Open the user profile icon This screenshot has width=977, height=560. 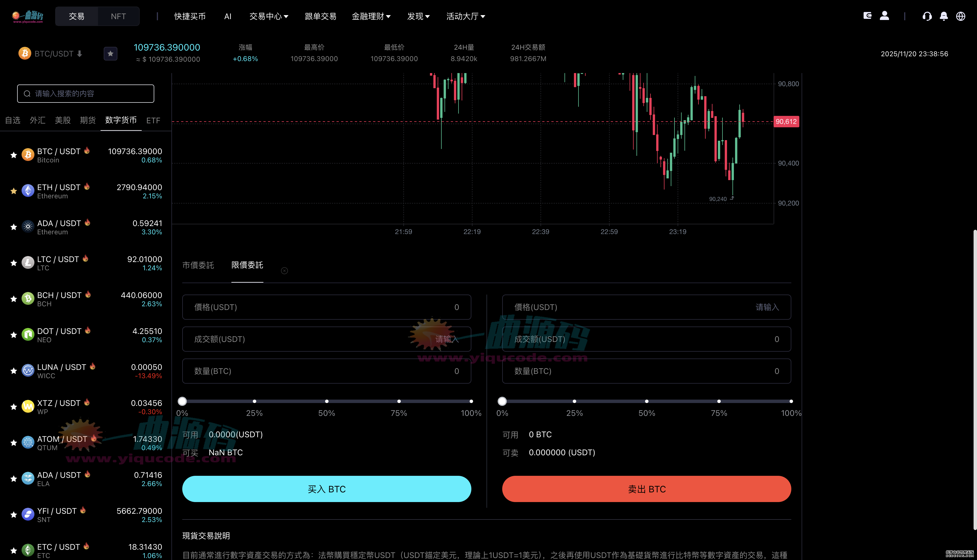coord(885,16)
